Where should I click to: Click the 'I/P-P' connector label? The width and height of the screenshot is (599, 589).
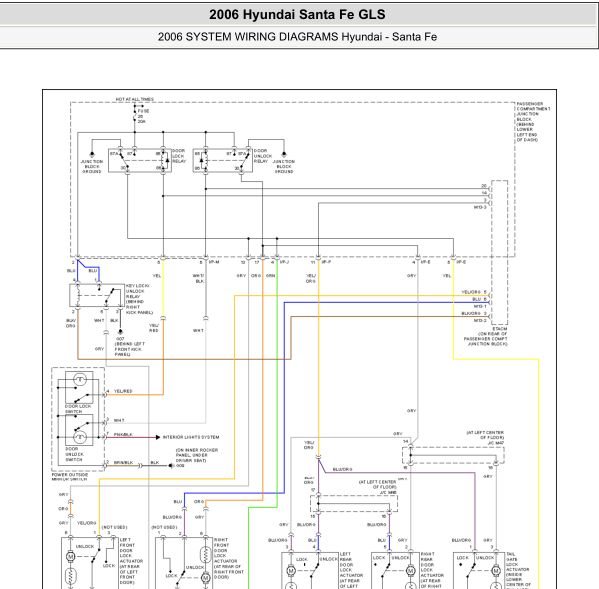coord(326,262)
